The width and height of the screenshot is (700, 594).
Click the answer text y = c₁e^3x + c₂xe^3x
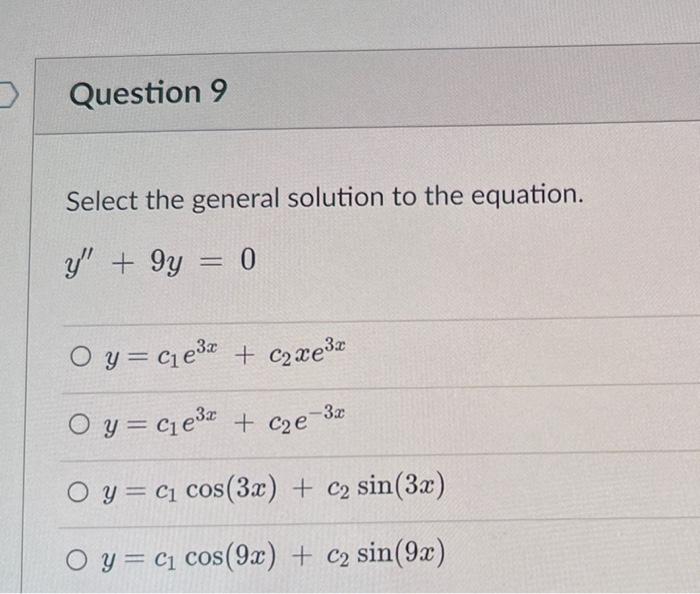pos(225,353)
